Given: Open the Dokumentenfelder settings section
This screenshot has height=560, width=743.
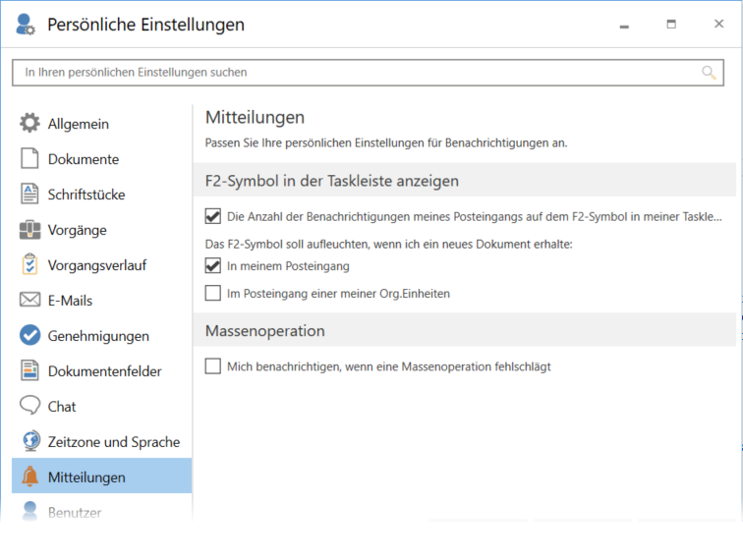Looking at the screenshot, I should [102, 371].
